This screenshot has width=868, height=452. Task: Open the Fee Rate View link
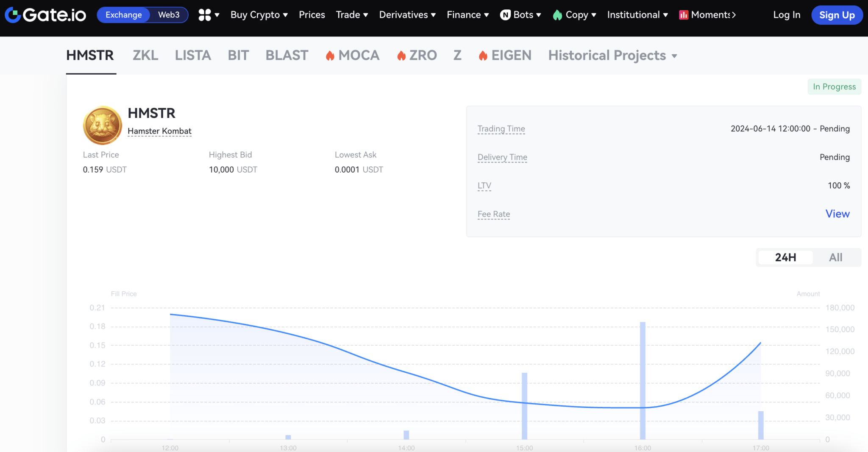(x=837, y=214)
